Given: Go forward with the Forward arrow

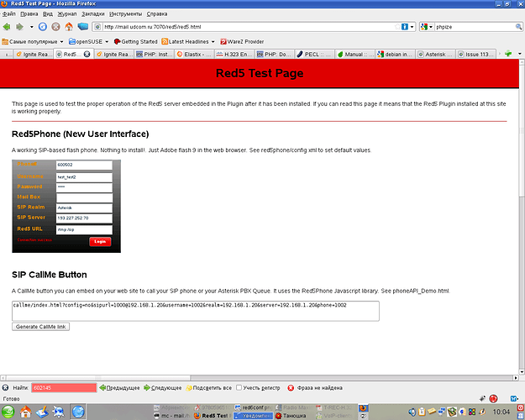Looking at the screenshot, I should (x=20, y=27).
